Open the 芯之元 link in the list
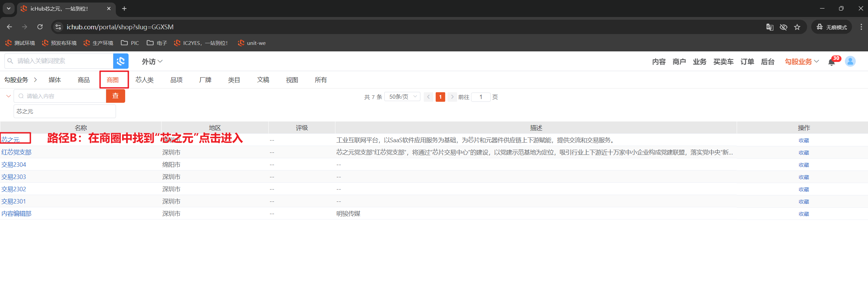This screenshot has height=293, width=868. point(11,140)
